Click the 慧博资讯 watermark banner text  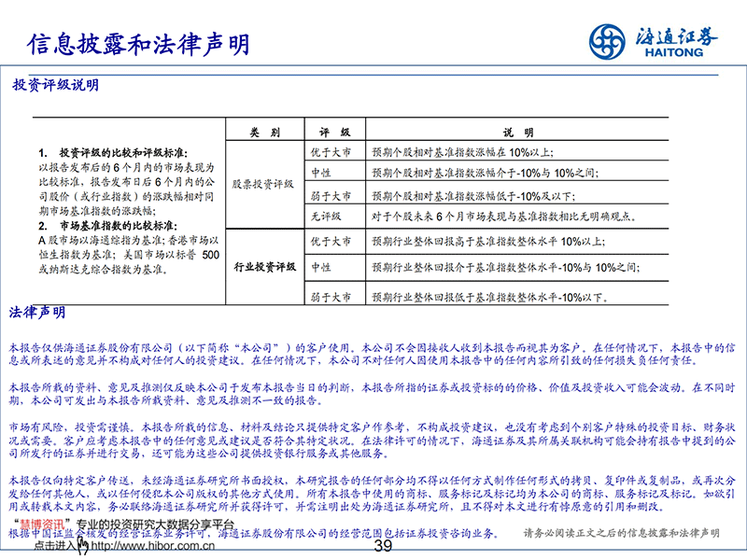pyautogui.click(x=125, y=525)
